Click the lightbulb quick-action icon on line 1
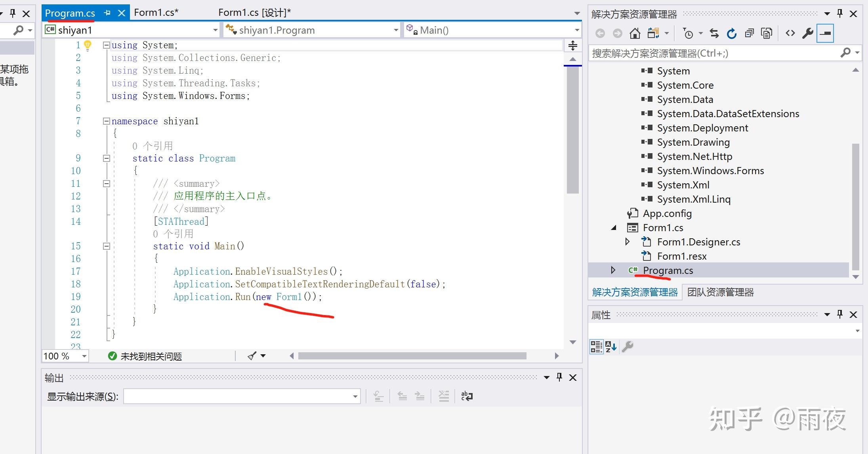The height and width of the screenshot is (454, 868). pos(88,45)
